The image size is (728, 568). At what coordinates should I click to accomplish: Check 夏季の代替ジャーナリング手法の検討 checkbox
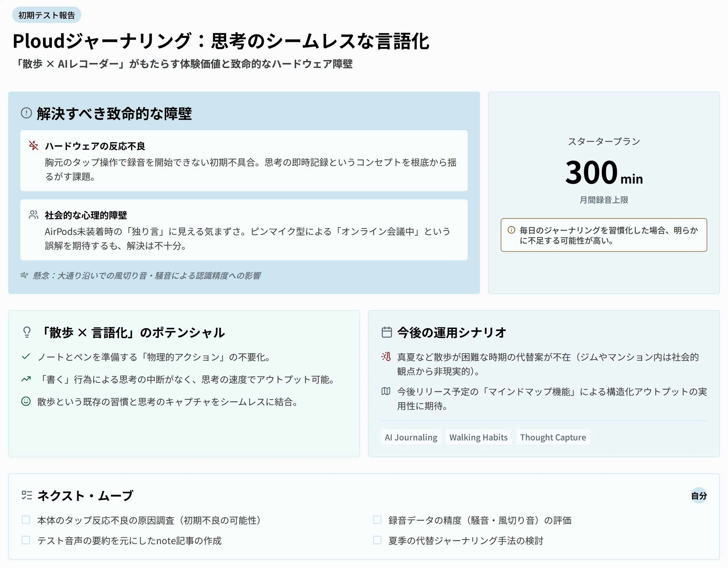point(377,540)
